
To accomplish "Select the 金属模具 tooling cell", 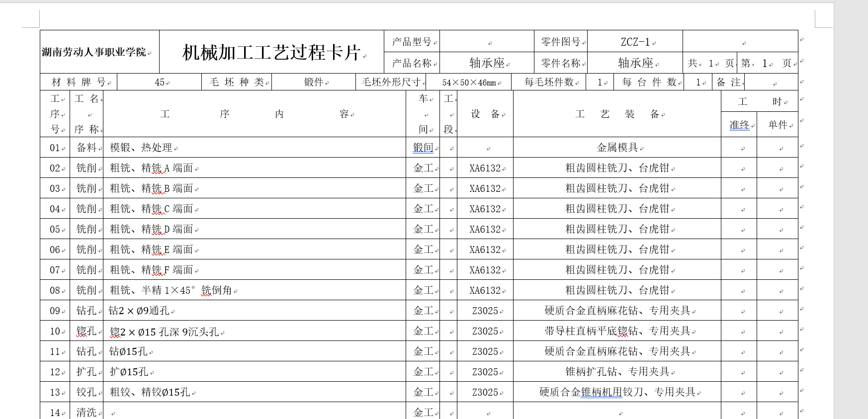I will 617,148.
